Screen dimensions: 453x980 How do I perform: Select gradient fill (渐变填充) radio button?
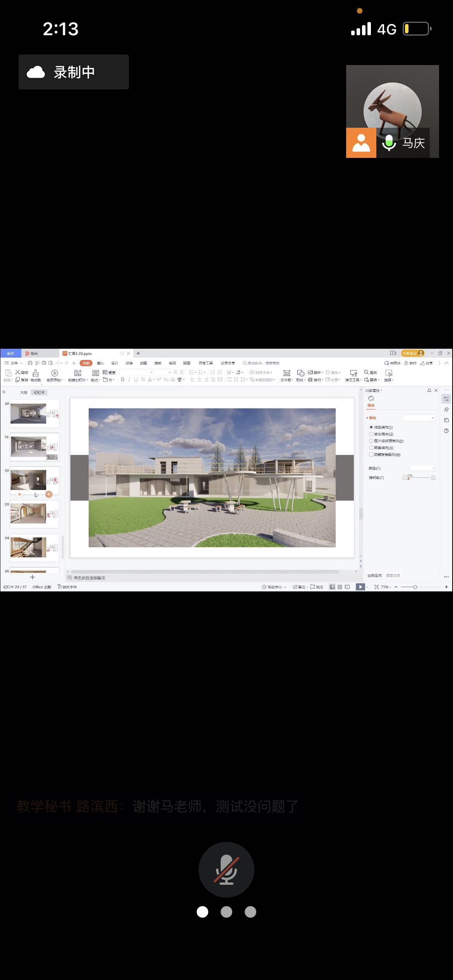click(371, 434)
